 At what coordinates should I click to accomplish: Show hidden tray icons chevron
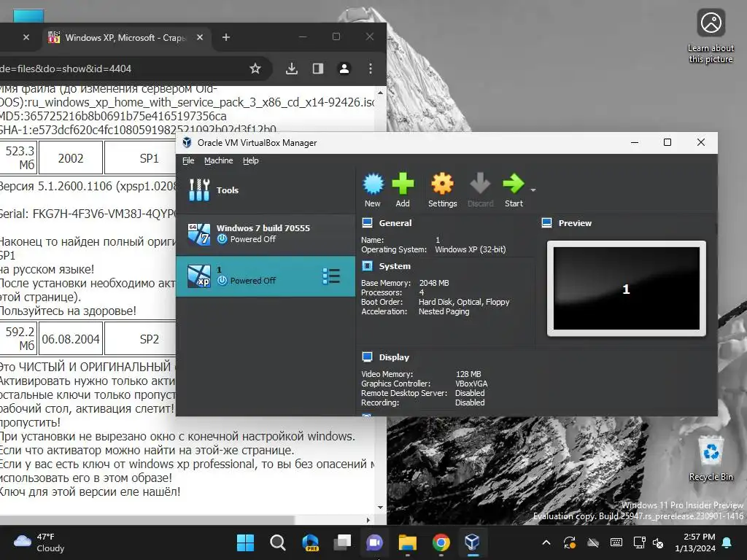point(546,542)
